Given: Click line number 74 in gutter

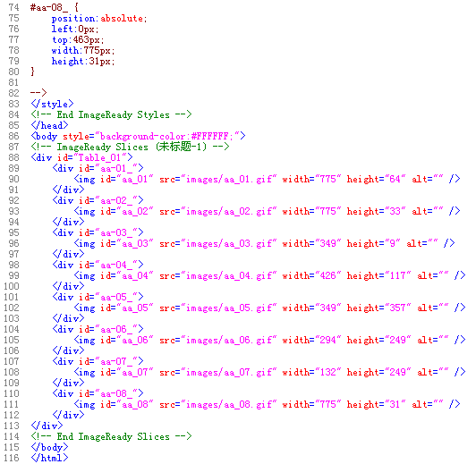Looking at the screenshot, I should click(x=14, y=7).
